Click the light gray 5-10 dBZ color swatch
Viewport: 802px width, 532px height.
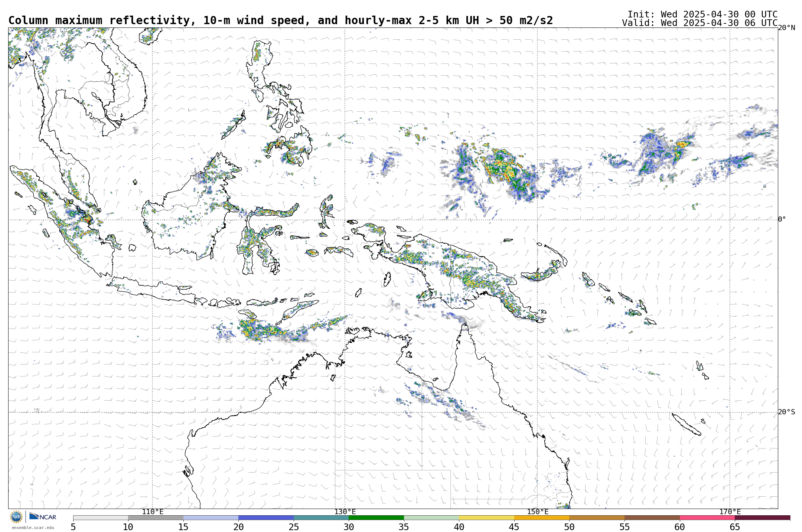pos(101,518)
